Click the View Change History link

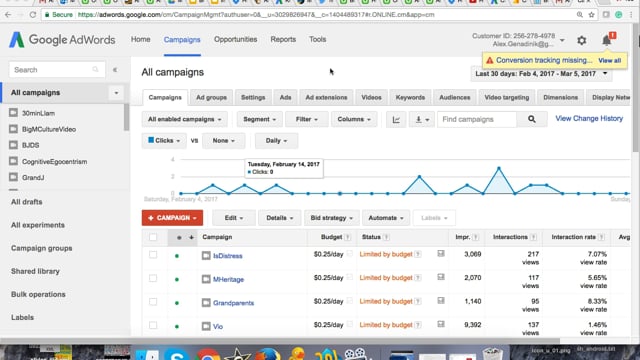[589, 118]
